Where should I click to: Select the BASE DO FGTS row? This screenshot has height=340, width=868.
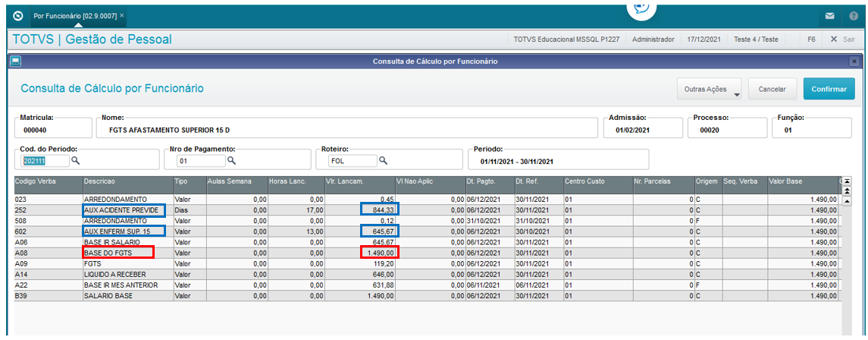tap(426, 253)
